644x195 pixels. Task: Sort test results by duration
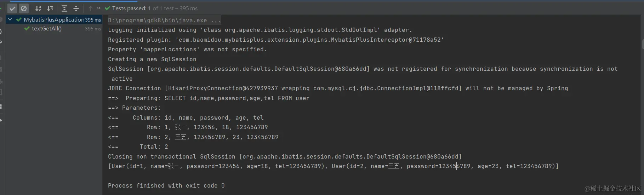click(50, 8)
